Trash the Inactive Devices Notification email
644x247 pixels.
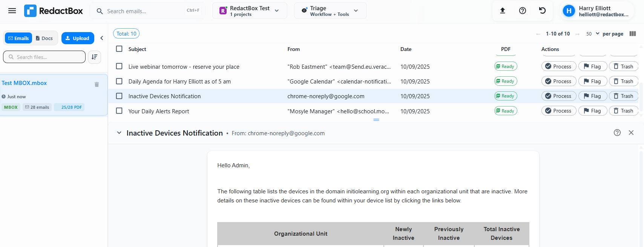click(624, 96)
